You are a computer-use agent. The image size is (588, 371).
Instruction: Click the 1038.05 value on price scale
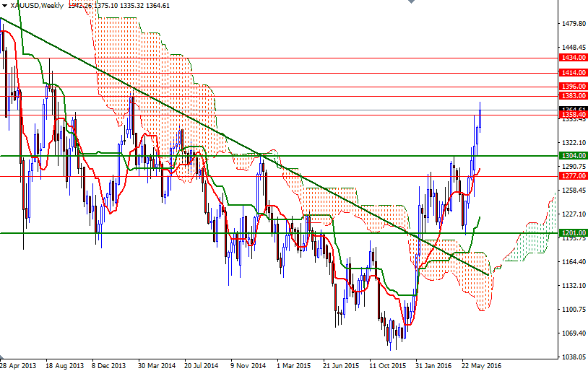(x=574, y=357)
